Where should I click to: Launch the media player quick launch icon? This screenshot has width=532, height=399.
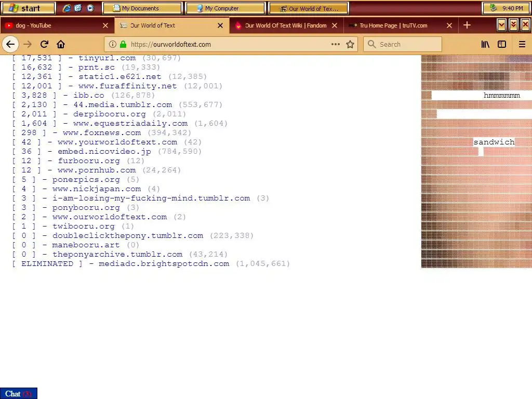point(90,8)
